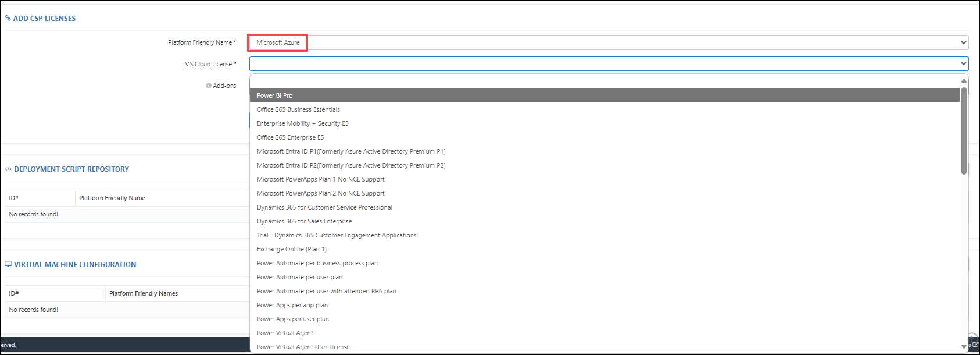Choose Power Virtual Agent option
This screenshot has height=355, width=980.
(x=605, y=333)
